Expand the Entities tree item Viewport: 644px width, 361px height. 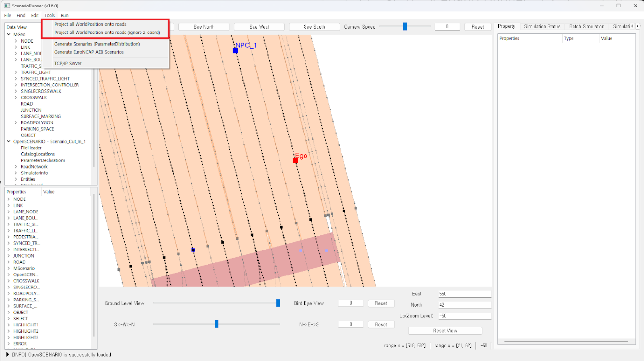tap(16, 179)
